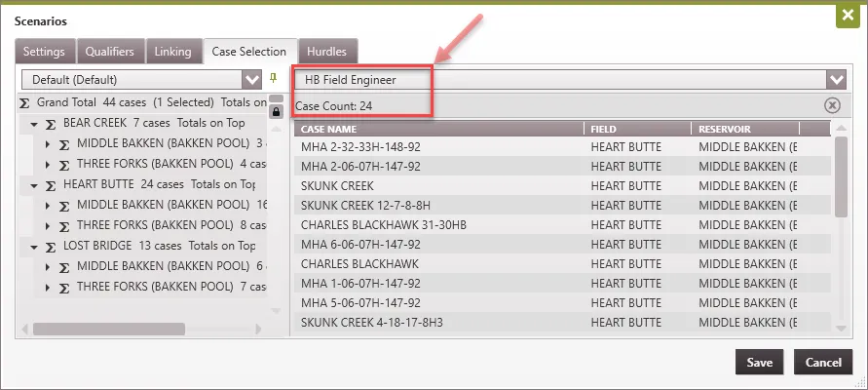Click the sigma icon beside HEART BUTTE
The image size is (868, 390).
[51, 184]
